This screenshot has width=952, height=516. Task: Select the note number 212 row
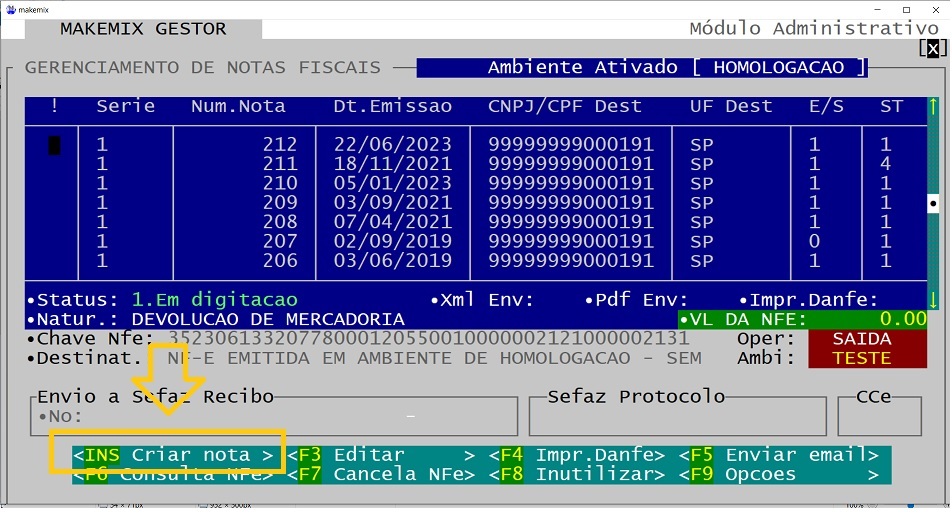476,144
